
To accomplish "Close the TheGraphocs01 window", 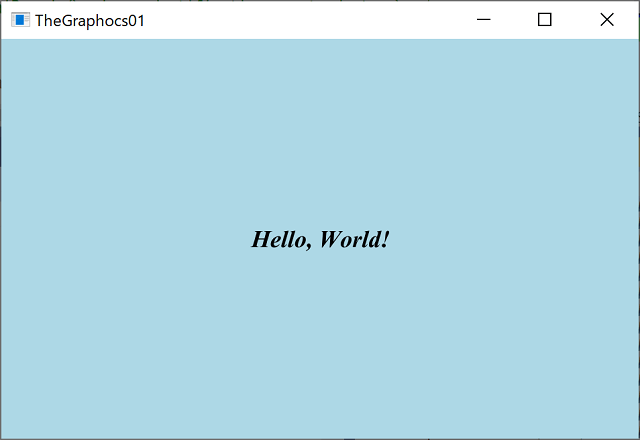I will coord(607,20).
